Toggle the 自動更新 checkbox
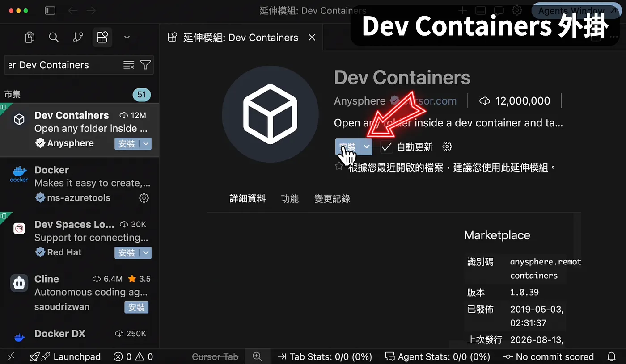Image resolution: width=626 pixels, height=364 pixels. pos(387,147)
